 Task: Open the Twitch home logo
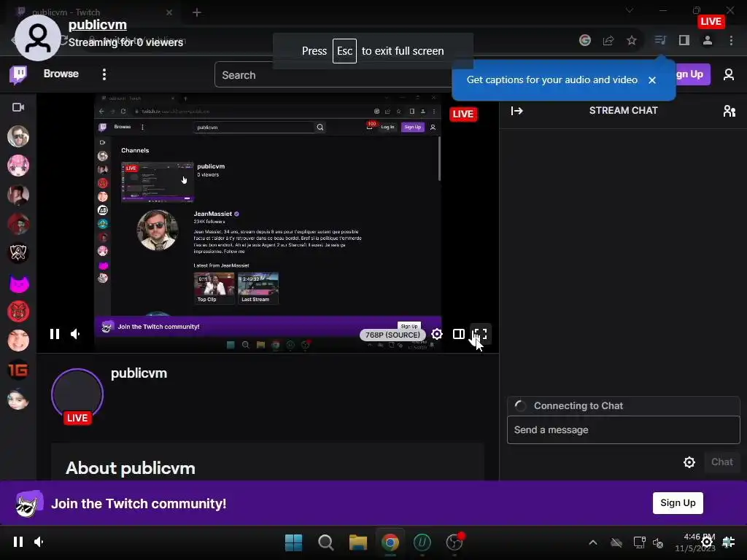tap(18, 74)
